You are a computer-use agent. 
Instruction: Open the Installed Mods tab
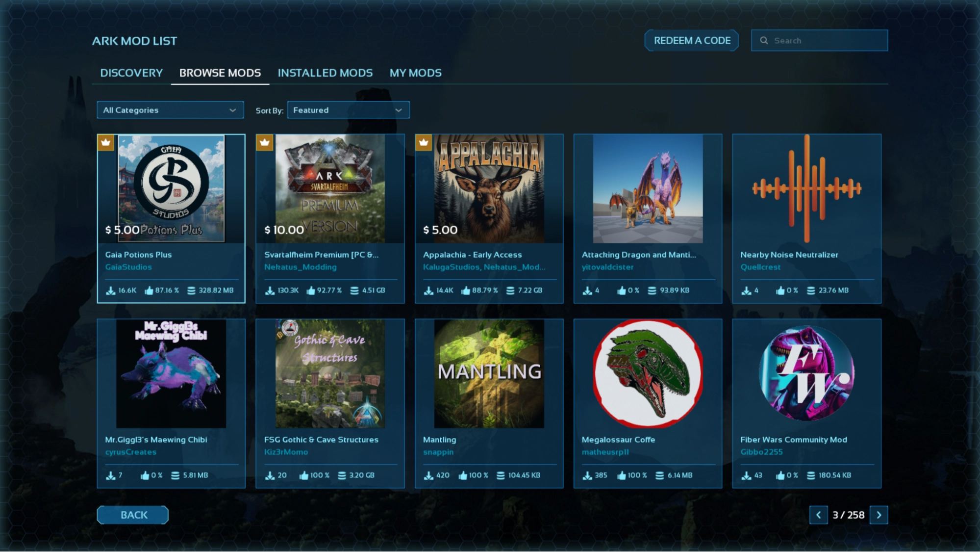(x=325, y=73)
